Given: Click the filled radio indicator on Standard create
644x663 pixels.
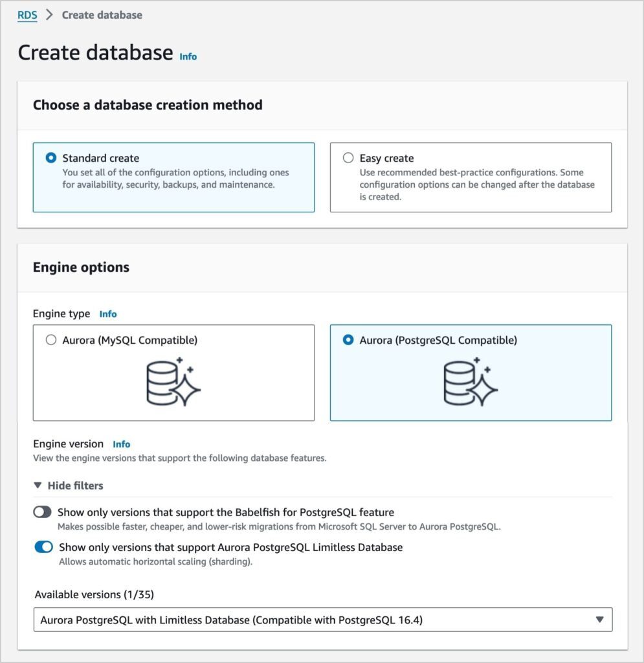Looking at the screenshot, I should (51, 157).
